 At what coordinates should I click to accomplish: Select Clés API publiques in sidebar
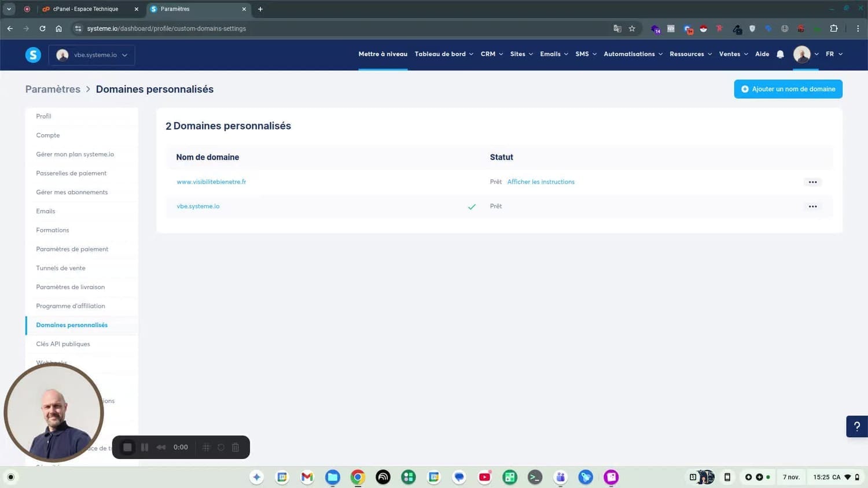pyautogui.click(x=63, y=344)
